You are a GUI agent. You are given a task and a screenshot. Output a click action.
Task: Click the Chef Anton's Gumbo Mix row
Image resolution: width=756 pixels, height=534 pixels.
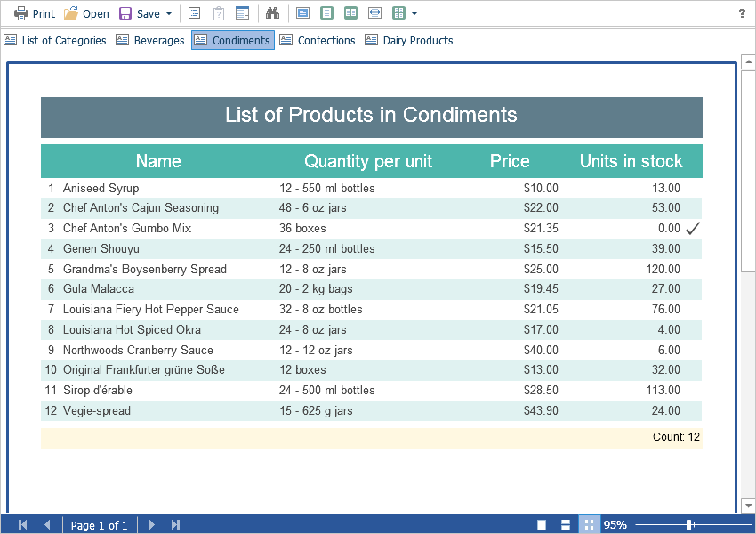click(x=127, y=229)
